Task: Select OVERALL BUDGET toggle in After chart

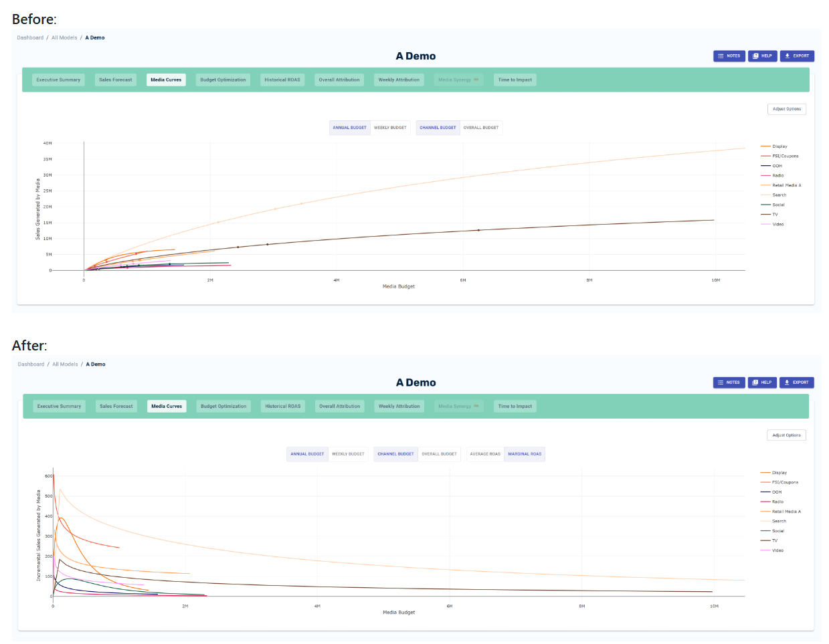Action: tap(440, 454)
